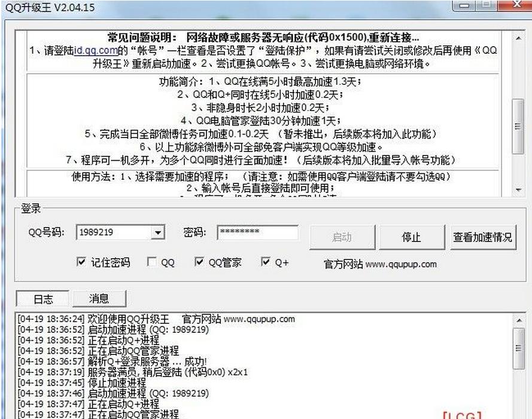Screen dimensions: 532x419
Task: Visit the official website www.qqupup.com in the login panel
Action: 401,264
